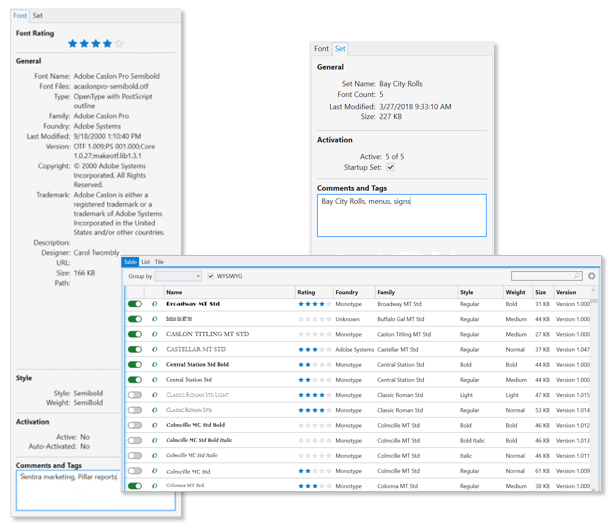Click the OpenType icon for Colonna MT Std

pos(155,486)
